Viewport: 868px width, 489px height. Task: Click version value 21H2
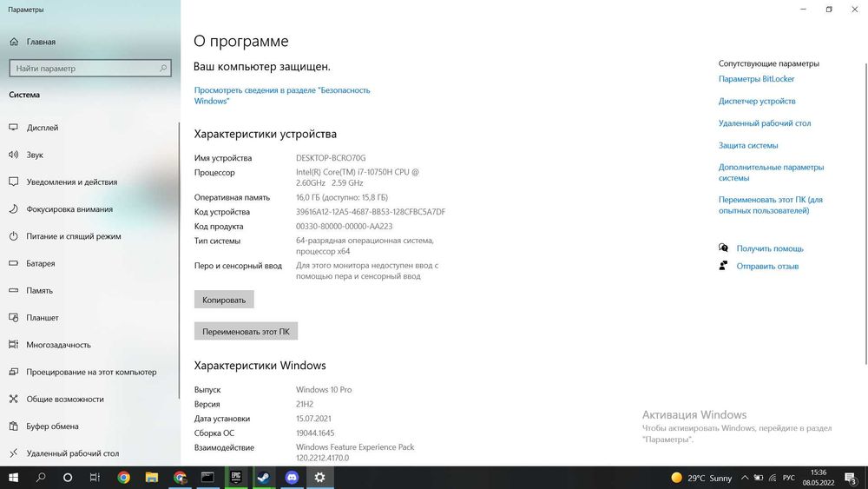tap(305, 404)
